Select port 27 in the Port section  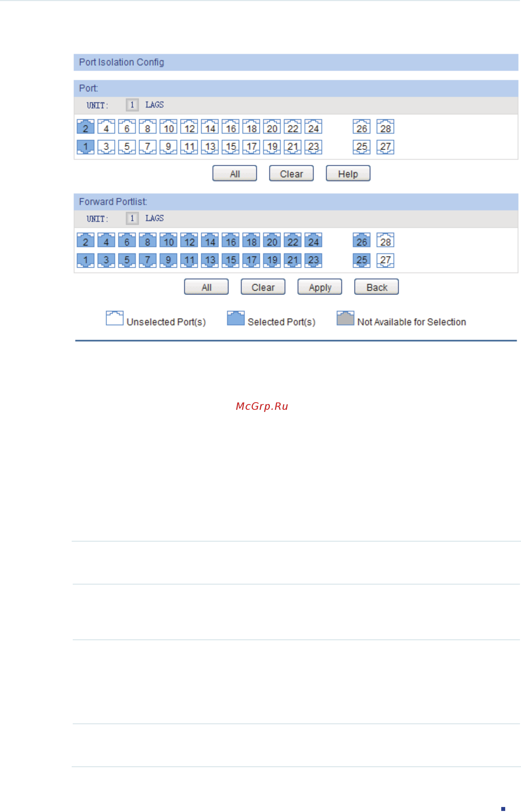(385, 147)
